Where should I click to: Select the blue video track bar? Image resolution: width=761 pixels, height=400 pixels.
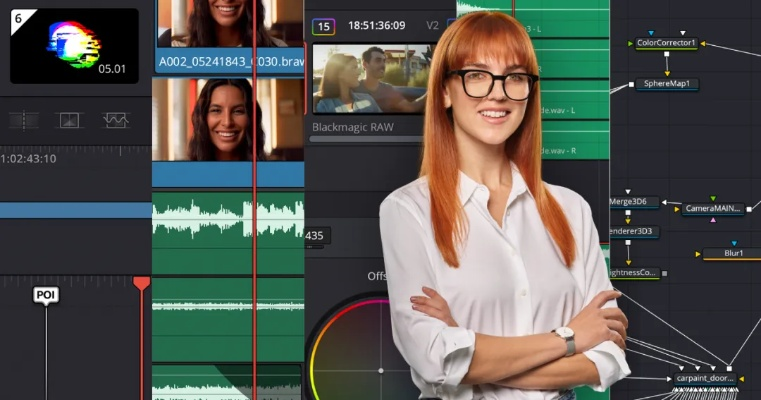pyautogui.click(x=75, y=210)
